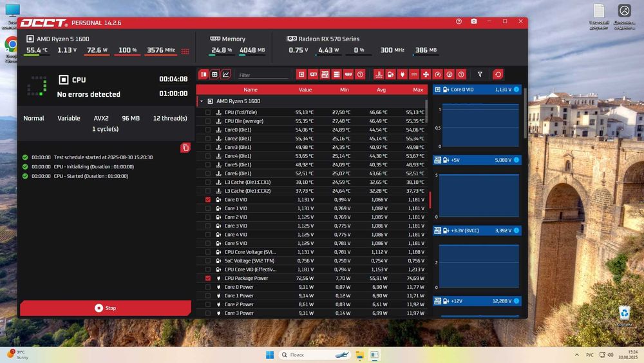Check the SoC Voltage (SVI2 TFN) checkbox
The image size is (644, 363).
pos(208,260)
